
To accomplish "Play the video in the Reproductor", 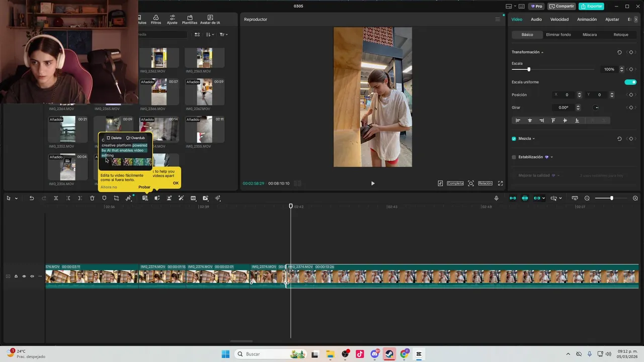I will [373, 184].
